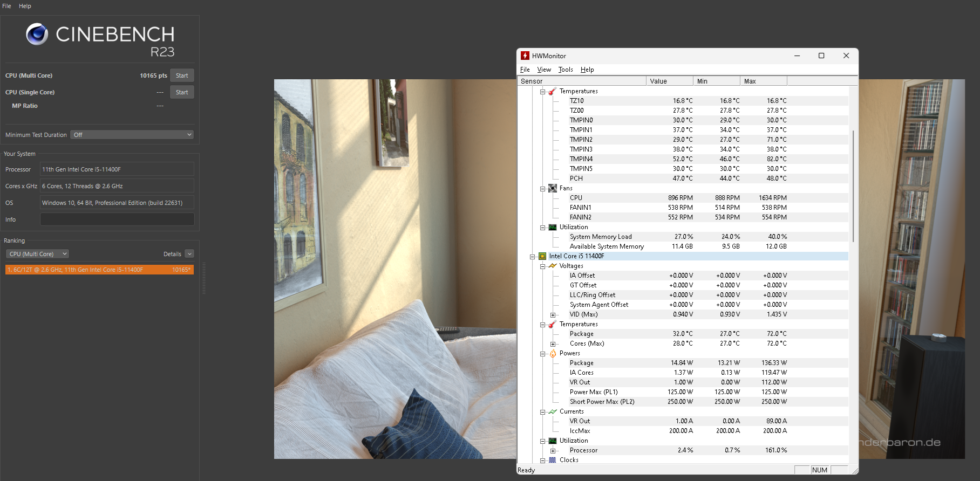
Task: Expand the VID (Max) tree node
Action: [553, 315]
